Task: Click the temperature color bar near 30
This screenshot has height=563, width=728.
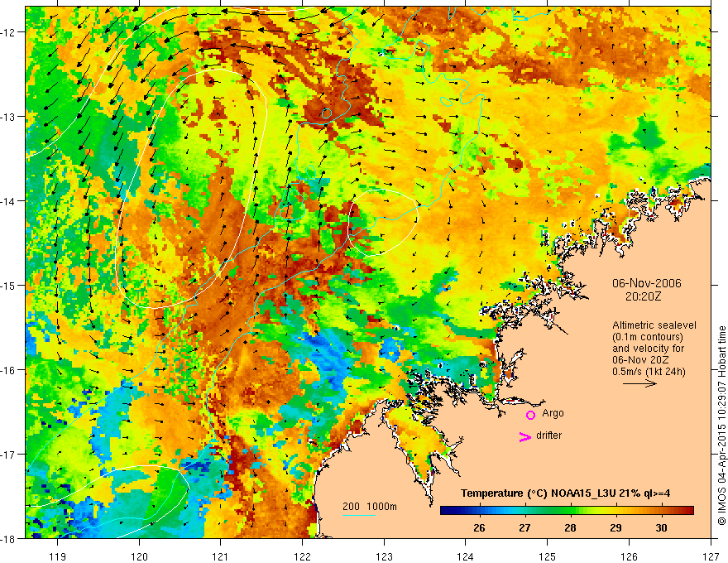Action: pos(662,511)
